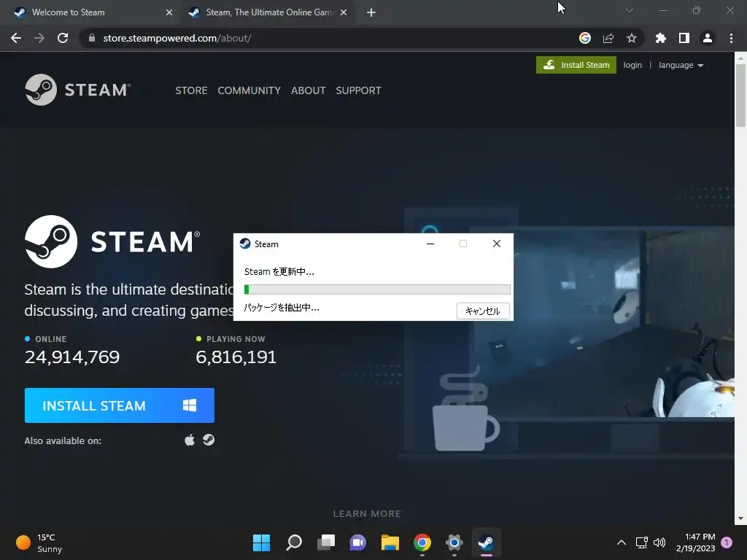
Task: Click the site lock icon in address bar
Action: click(x=92, y=38)
